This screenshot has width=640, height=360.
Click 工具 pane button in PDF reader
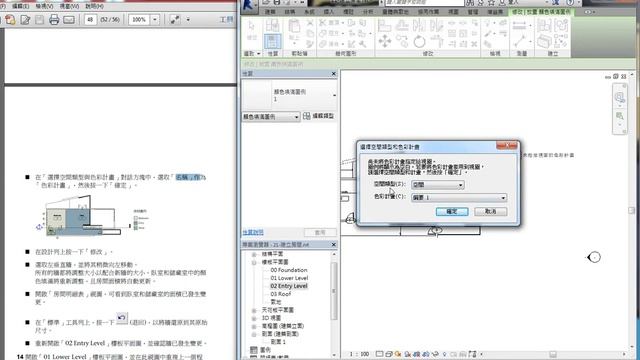tap(227, 19)
